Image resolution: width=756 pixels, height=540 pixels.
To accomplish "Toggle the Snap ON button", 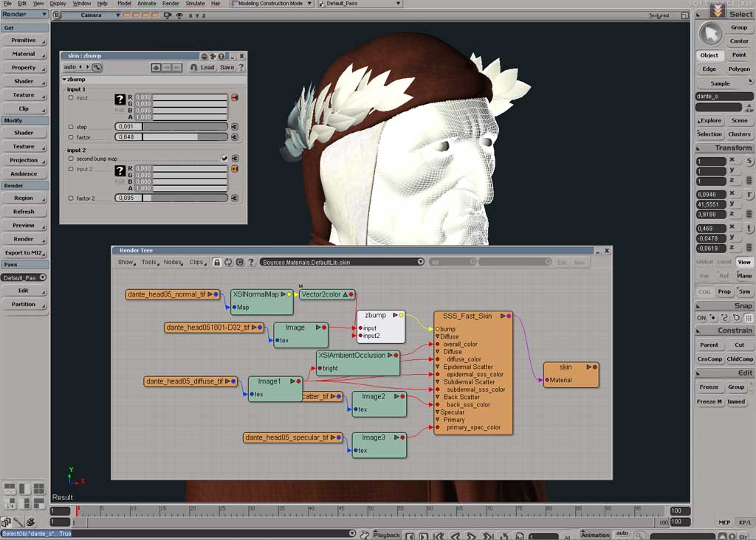I will pos(701,318).
